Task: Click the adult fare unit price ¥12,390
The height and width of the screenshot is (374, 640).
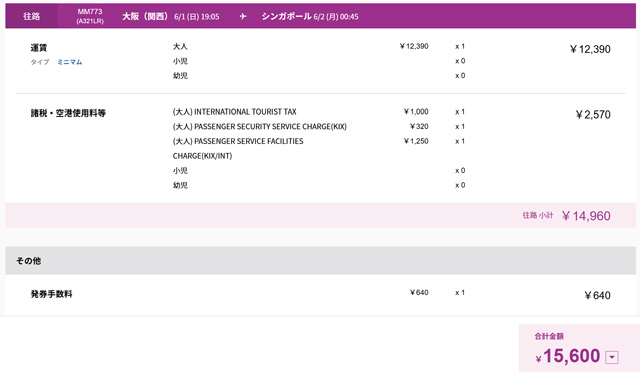Action: pyautogui.click(x=414, y=46)
